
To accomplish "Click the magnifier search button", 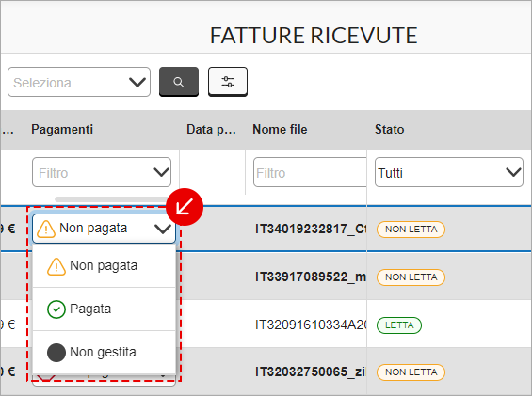I will click(179, 82).
